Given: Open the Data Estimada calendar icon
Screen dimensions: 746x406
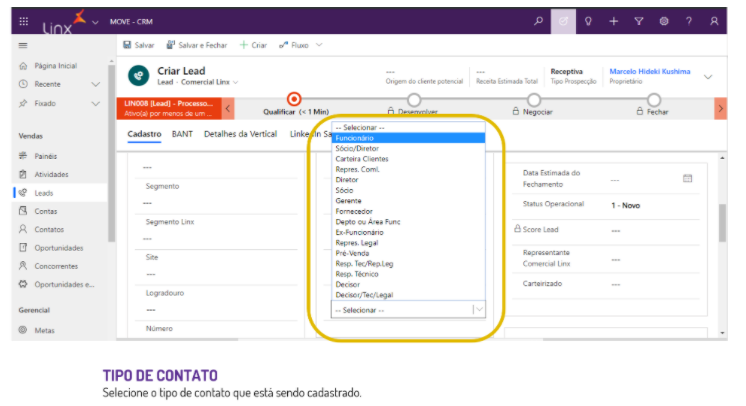Looking at the screenshot, I should pyautogui.click(x=687, y=178).
